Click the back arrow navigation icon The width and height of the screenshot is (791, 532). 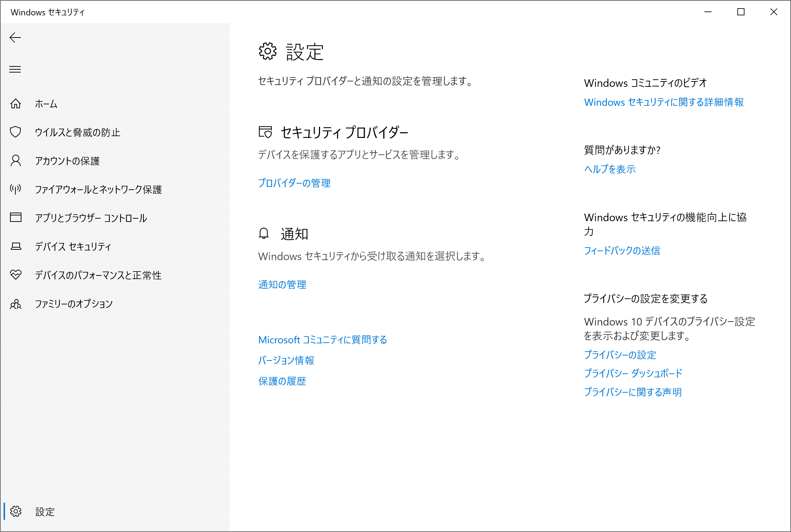[15, 38]
